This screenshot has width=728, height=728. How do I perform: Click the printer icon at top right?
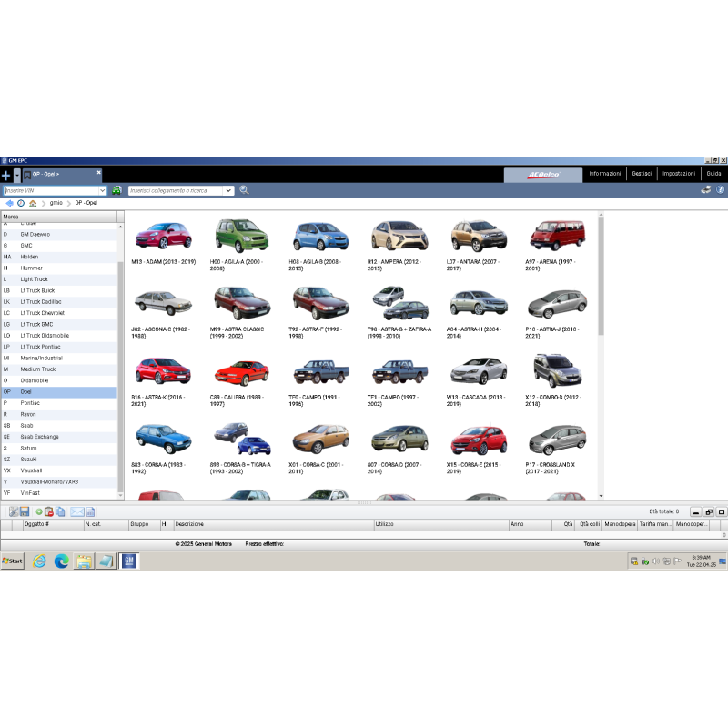tap(706, 190)
